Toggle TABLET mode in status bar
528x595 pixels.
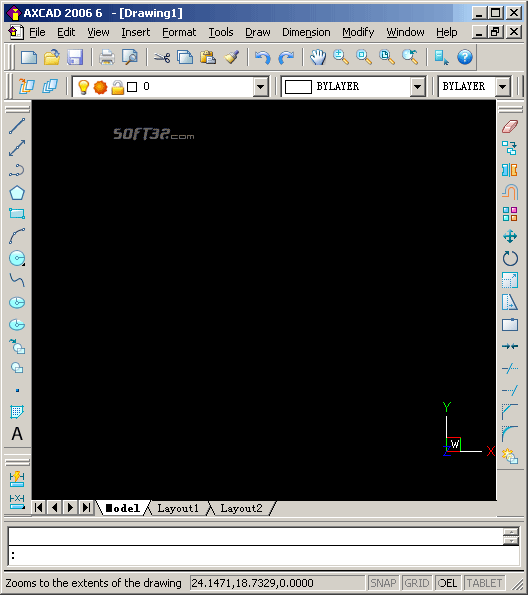click(x=484, y=583)
